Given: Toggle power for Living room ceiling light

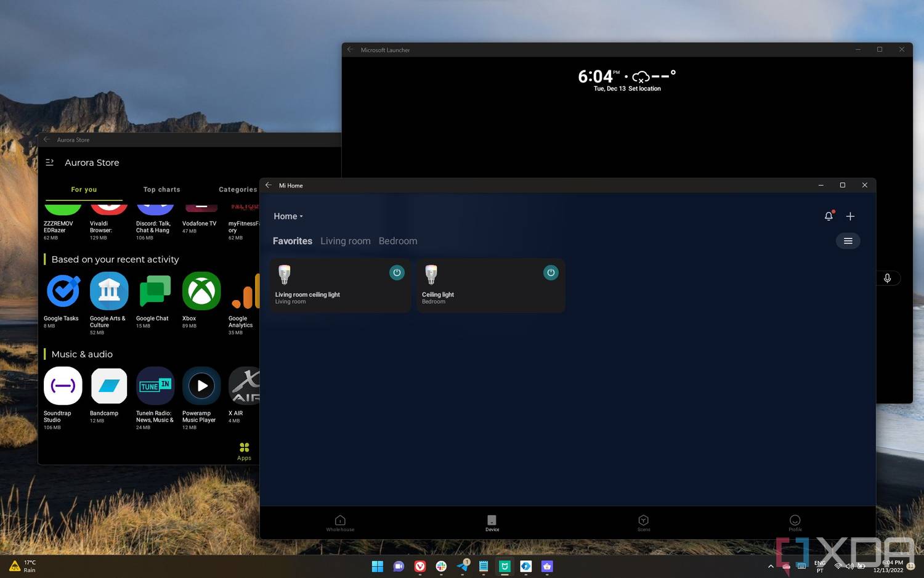Looking at the screenshot, I should click(x=397, y=272).
